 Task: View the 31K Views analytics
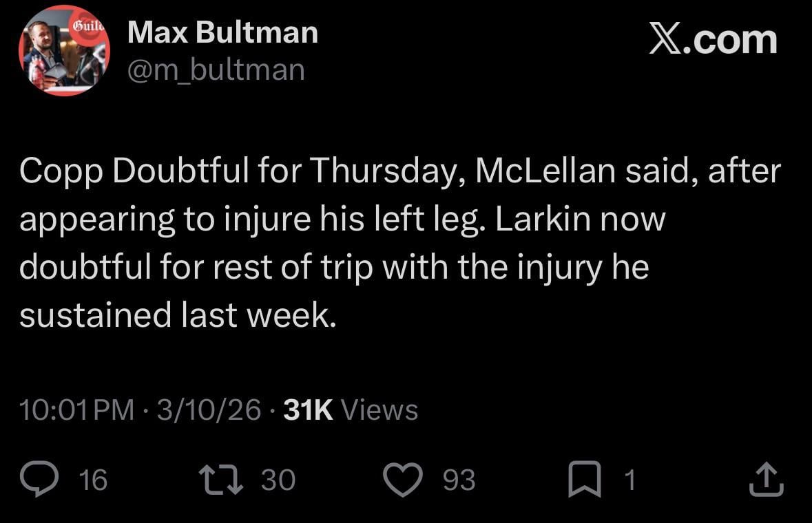point(351,409)
